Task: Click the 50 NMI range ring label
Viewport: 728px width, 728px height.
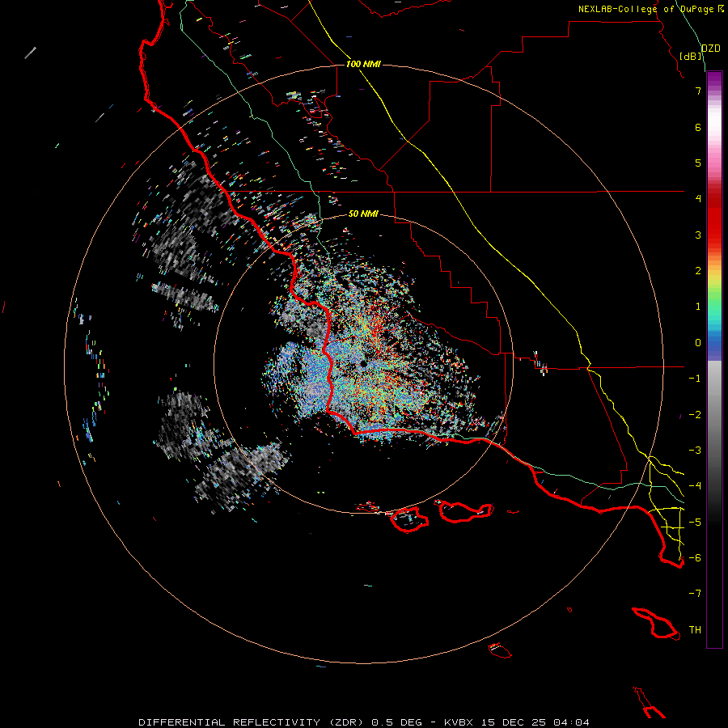Action: coord(363,214)
